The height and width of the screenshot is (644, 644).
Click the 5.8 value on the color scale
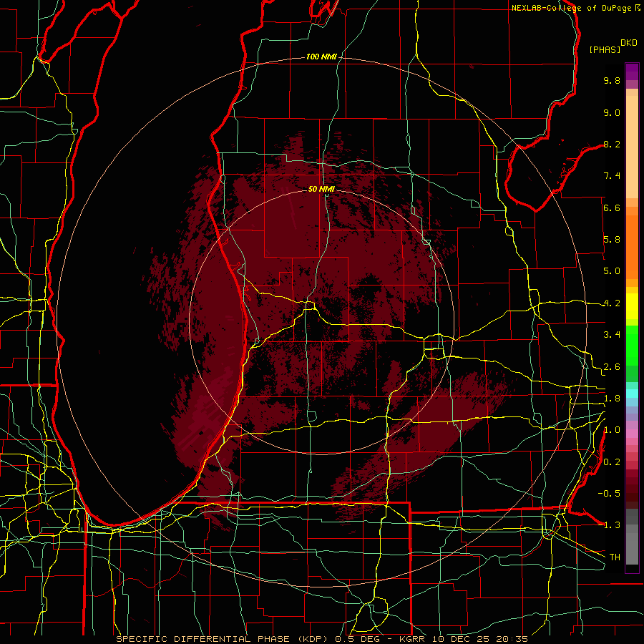612,240
